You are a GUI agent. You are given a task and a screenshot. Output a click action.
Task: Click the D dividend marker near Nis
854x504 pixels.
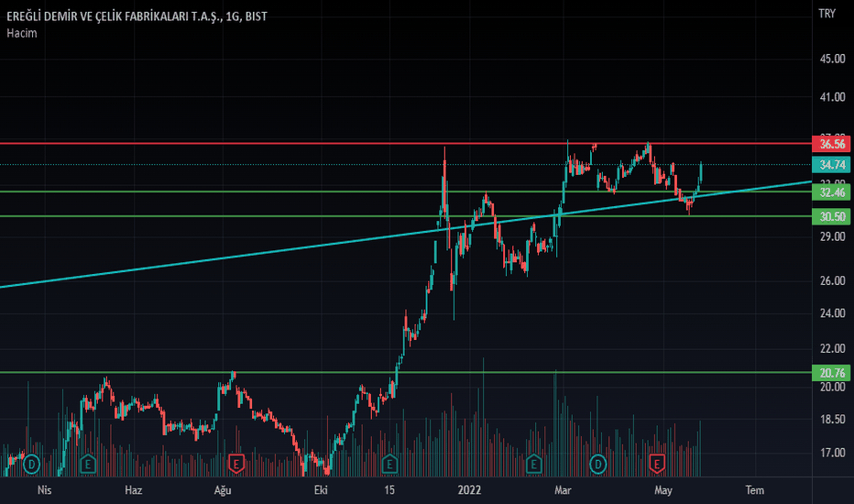point(31,465)
